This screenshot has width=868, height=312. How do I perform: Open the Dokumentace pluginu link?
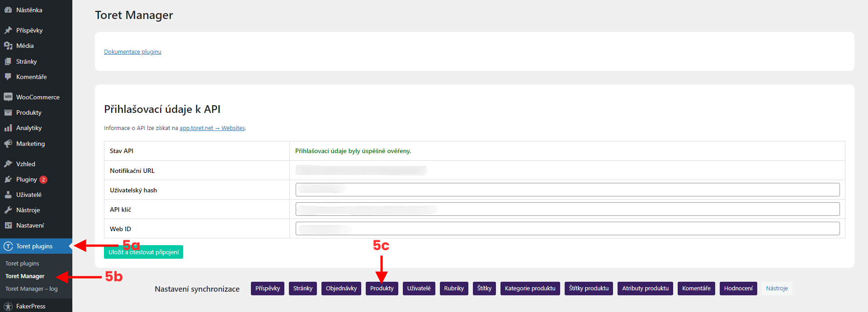(132, 52)
